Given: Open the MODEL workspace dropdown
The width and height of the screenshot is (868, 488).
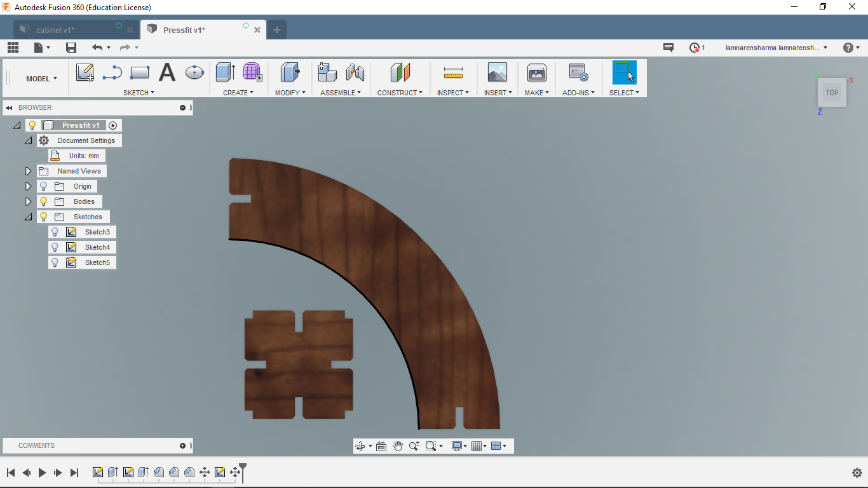Looking at the screenshot, I should pyautogui.click(x=41, y=79).
